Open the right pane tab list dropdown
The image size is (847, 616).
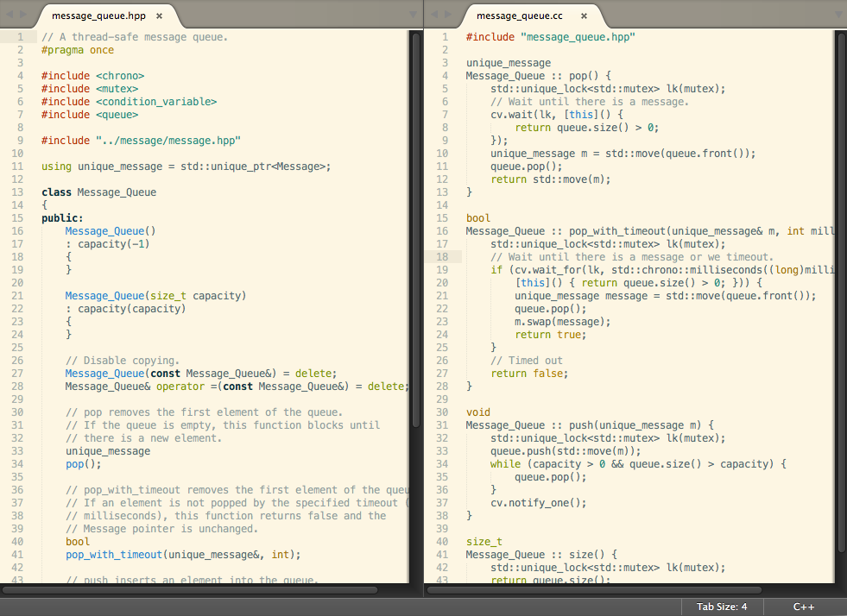tap(837, 16)
